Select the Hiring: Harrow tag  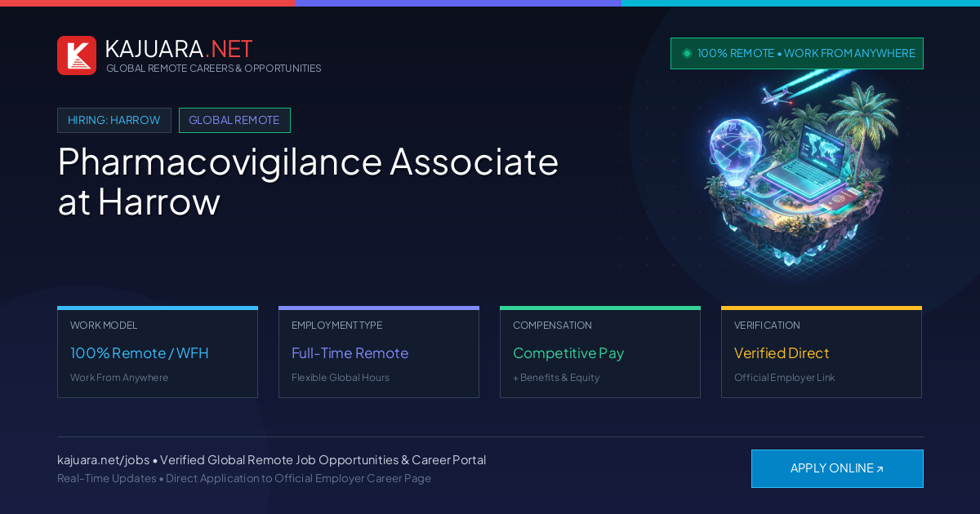(x=114, y=120)
